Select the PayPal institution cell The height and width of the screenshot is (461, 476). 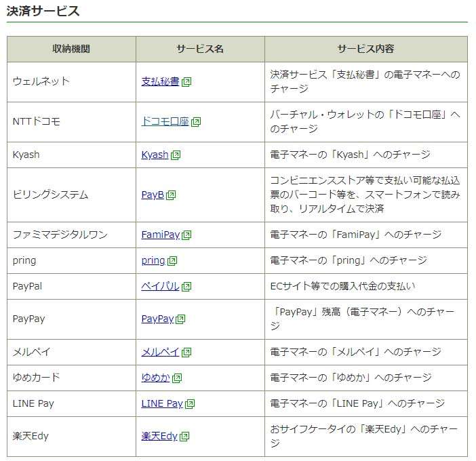point(71,287)
